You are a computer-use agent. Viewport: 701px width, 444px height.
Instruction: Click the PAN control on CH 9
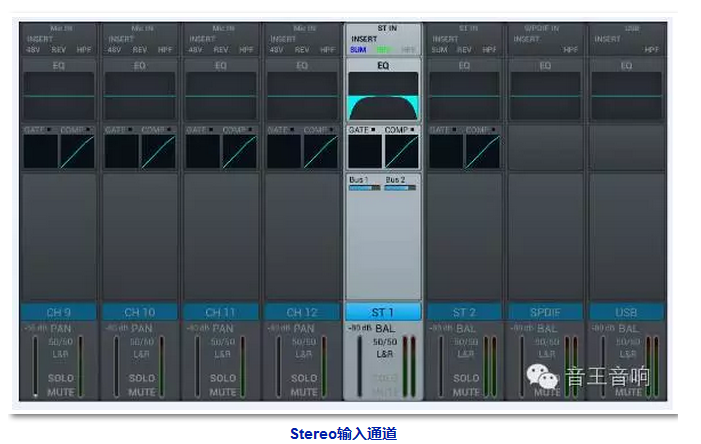pos(60,328)
